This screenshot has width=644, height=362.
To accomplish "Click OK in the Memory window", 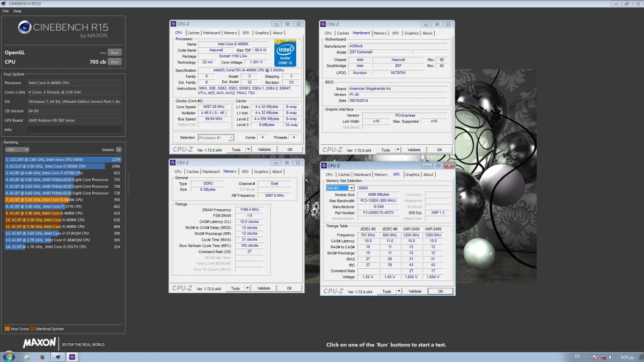I will [x=289, y=289].
